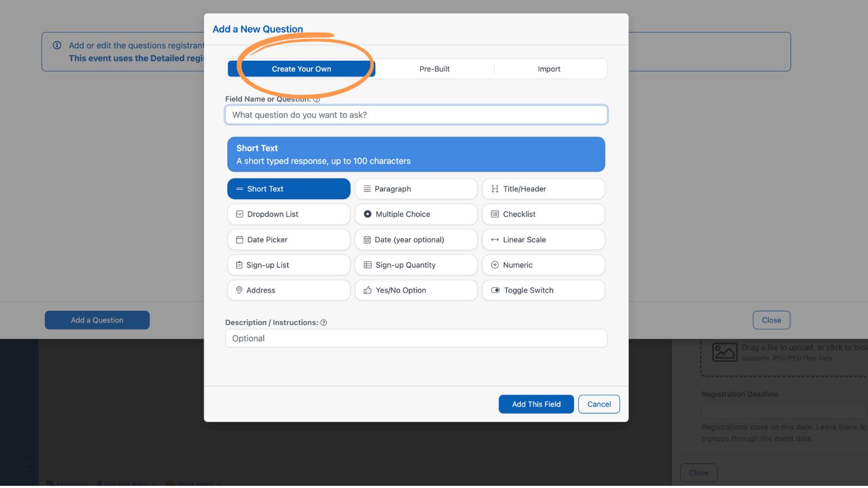Viewport: 868px width, 488px height.
Task: Choose Date (year optional) field type
Action: click(x=416, y=240)
